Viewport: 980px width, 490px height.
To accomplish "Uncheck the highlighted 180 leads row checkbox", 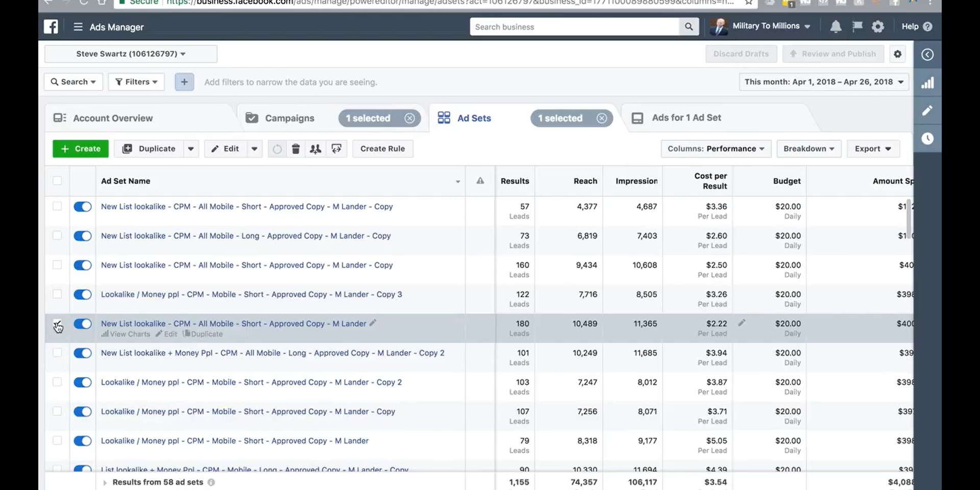I will (x=57, y=324).
